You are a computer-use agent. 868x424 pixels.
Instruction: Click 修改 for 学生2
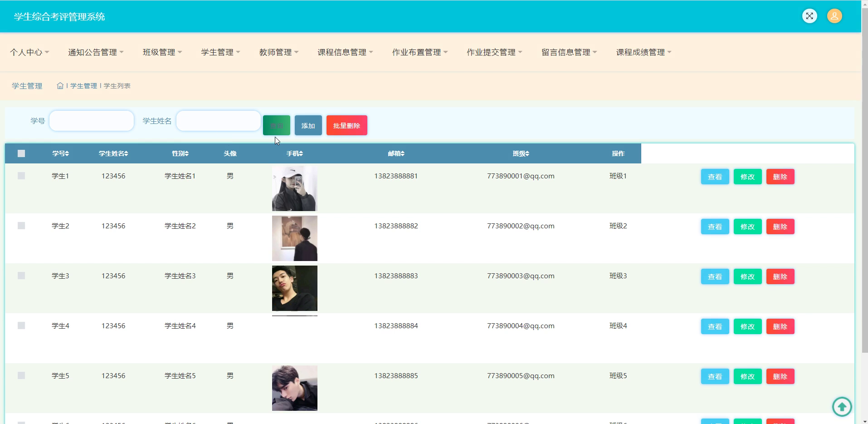click(748, 227)
